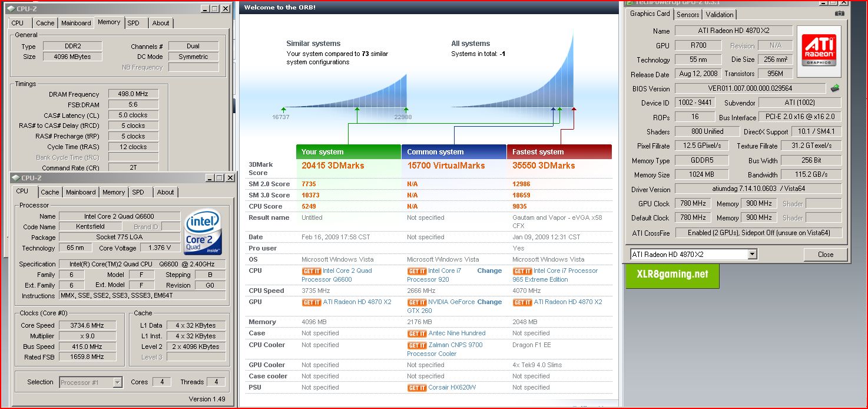This screenshot has height=409, width=868.
Task: Click SM 3.0 Score value 10373
Action: coord(312,196)
